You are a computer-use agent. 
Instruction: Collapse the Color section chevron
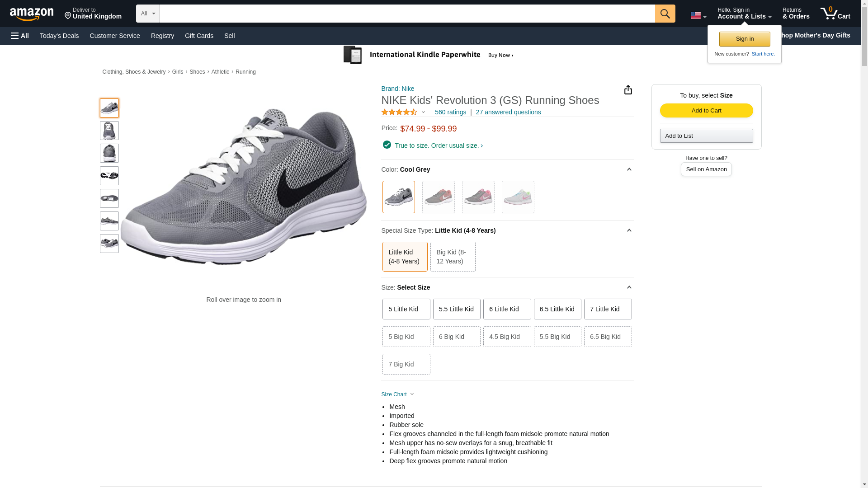pos(628,169)
